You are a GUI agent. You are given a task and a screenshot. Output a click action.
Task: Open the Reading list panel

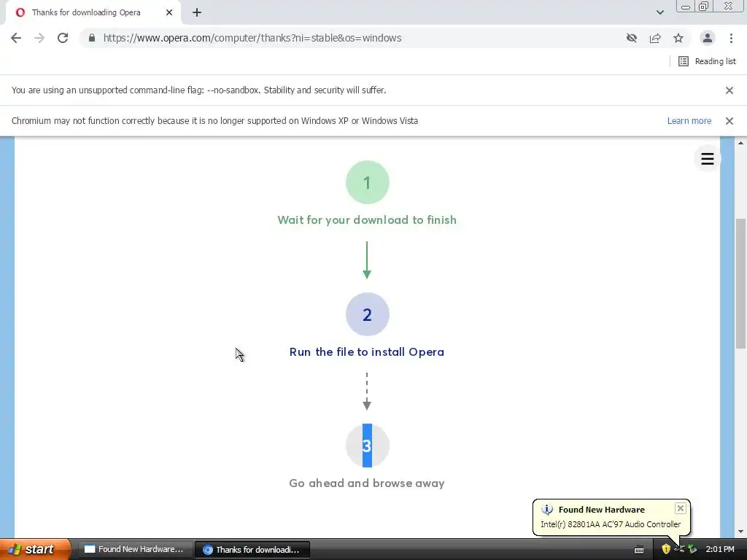coord(707,61)
